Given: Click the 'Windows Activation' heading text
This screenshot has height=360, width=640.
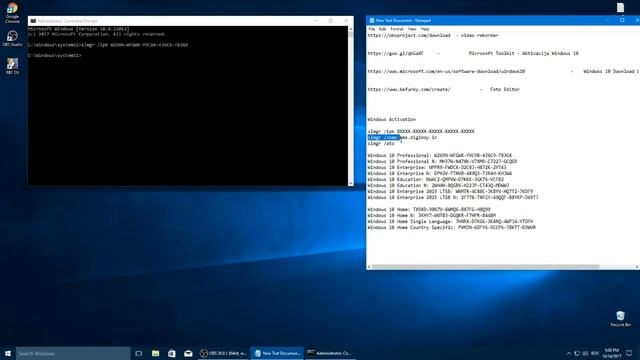Looking at the screenshot, I should point(391,120).
